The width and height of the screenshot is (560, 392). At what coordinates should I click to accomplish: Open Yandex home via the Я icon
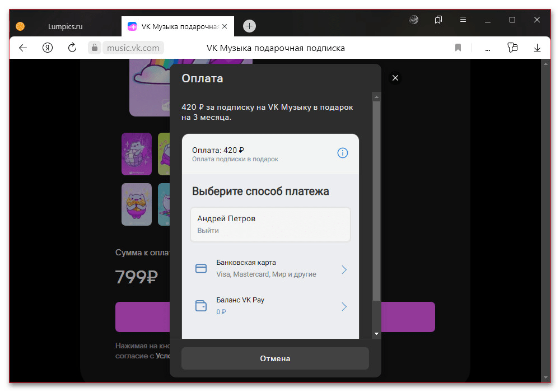point(48,48)
